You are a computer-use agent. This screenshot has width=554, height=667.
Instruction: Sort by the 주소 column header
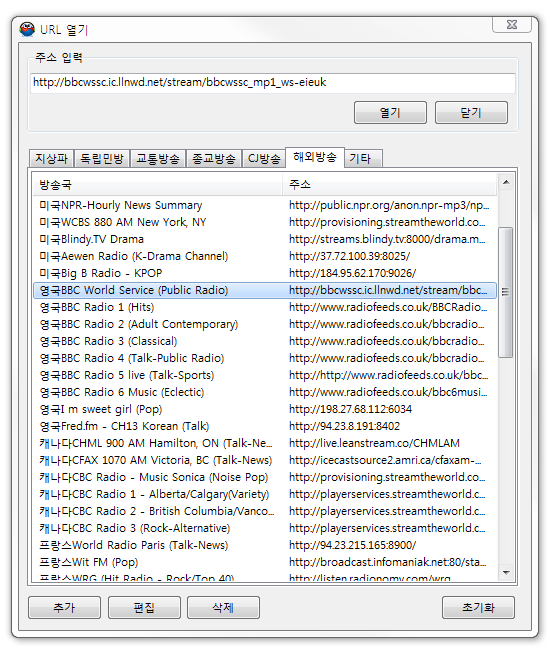click(390, 185)
